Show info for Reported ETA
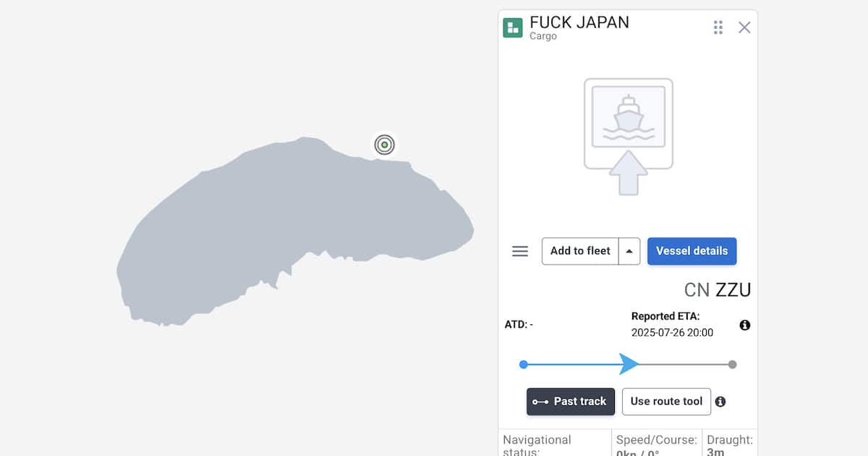868x456 pixels. [x=745, y=325]
